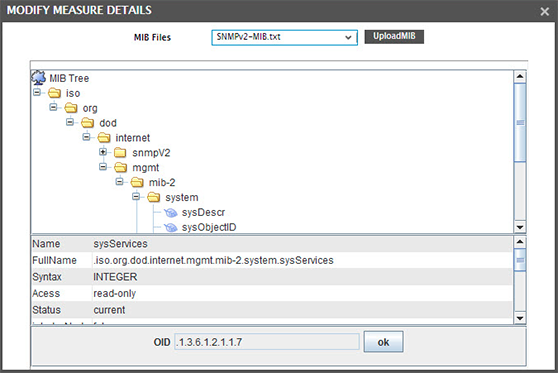The image size is (558, 373).
Task: Expand the snmpV2 tree node
Action: (x=103, y=152)
